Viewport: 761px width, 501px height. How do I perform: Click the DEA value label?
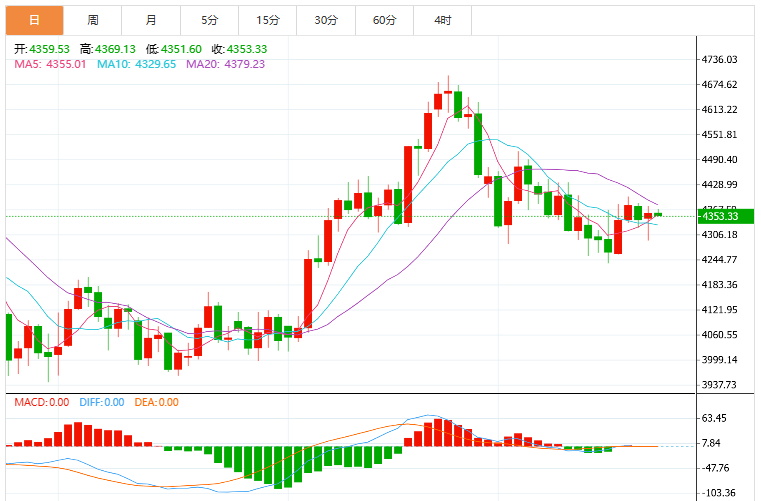tap(157, 402)
